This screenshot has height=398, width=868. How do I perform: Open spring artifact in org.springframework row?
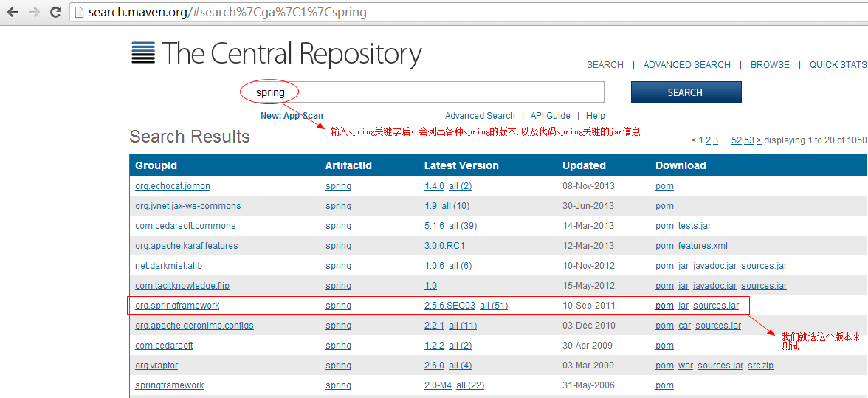coord(338,306)
